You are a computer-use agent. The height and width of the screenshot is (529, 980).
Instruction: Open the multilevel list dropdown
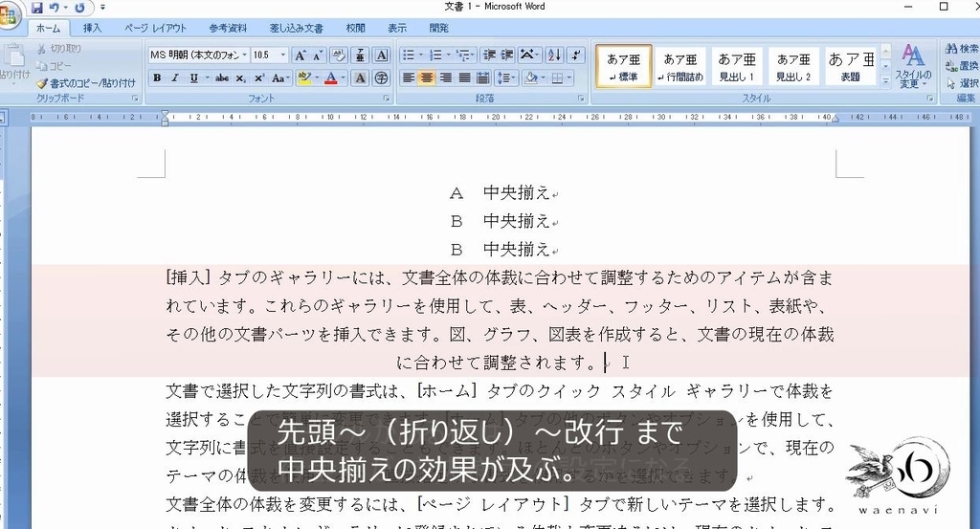466,55
